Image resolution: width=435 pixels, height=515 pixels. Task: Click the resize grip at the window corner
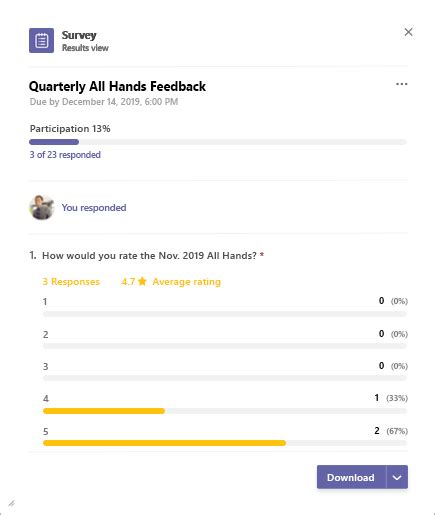tap(11, 503)
